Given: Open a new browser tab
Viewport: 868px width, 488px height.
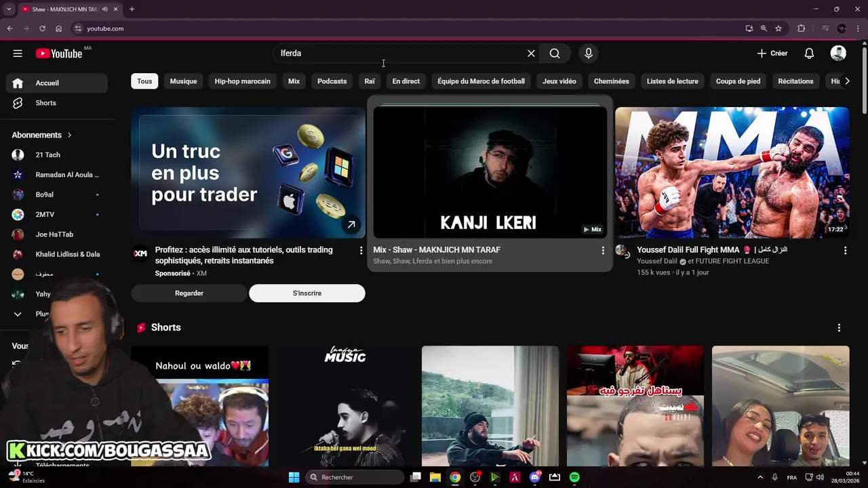Looking at the screenshot, I should point(132,9).
